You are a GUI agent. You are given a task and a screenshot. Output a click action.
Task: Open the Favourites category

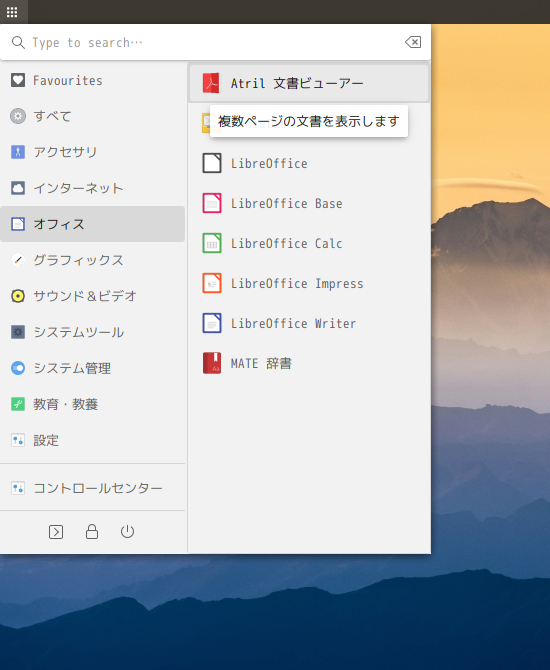[92, 80]
